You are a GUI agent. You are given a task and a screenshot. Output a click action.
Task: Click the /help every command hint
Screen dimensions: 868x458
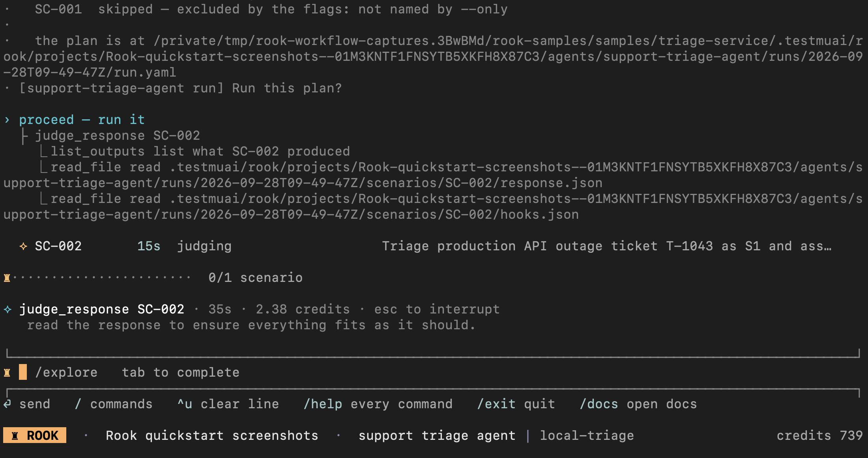(378, 404)
